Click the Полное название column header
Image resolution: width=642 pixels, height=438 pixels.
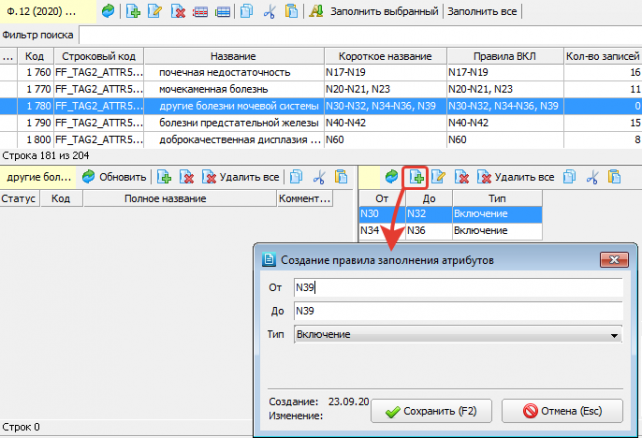(180, 199)
